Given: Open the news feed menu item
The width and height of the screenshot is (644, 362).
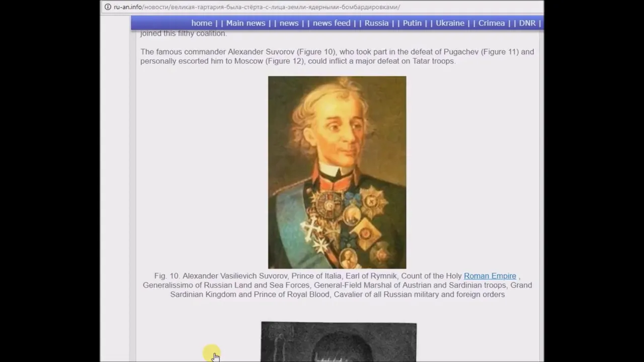Looking at the screenshot, I should 332,23.
